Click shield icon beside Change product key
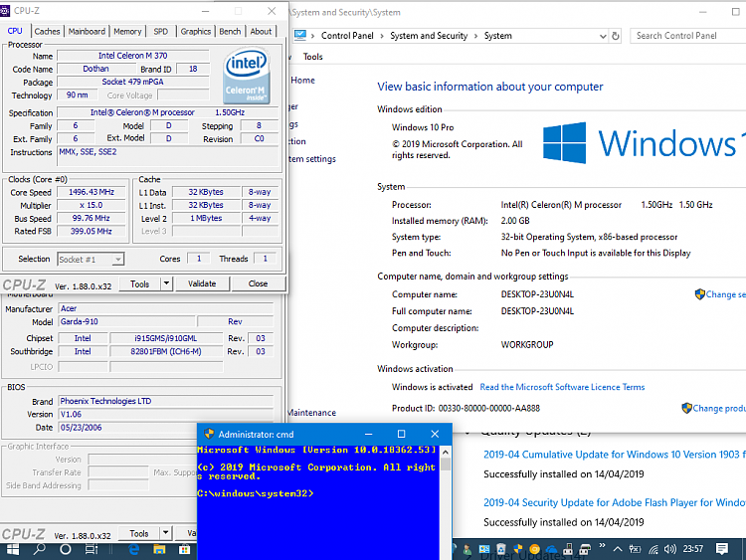The height and width of the screenshot is (560, 746). coord(686,408)
